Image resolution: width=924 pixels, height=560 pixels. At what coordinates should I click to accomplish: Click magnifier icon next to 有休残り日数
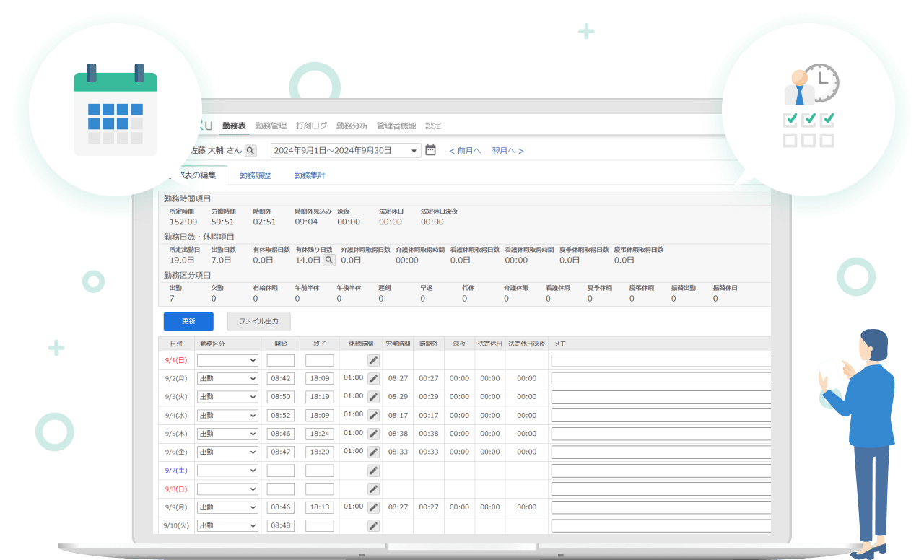point(328,260)
